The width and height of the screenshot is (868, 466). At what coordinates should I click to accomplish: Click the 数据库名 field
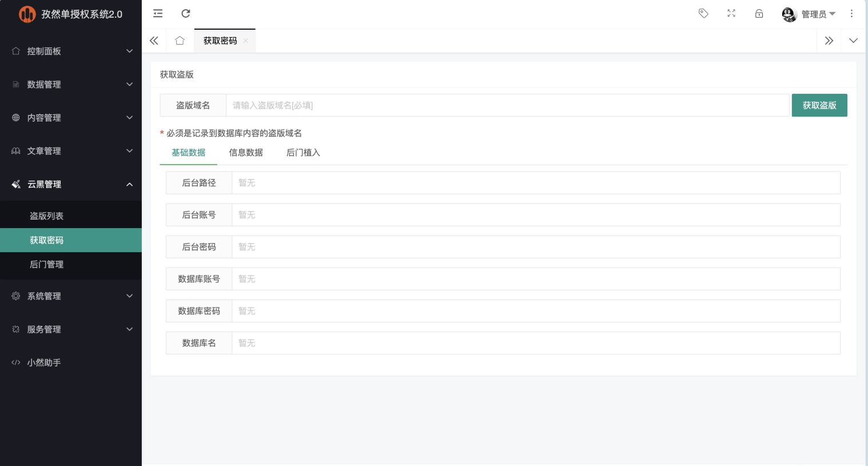[536, 343]
